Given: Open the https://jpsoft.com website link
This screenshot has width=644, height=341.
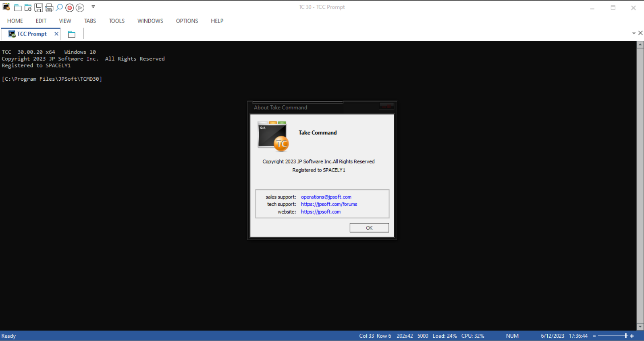Looking at the screenshot, I should tap(321, 212).
